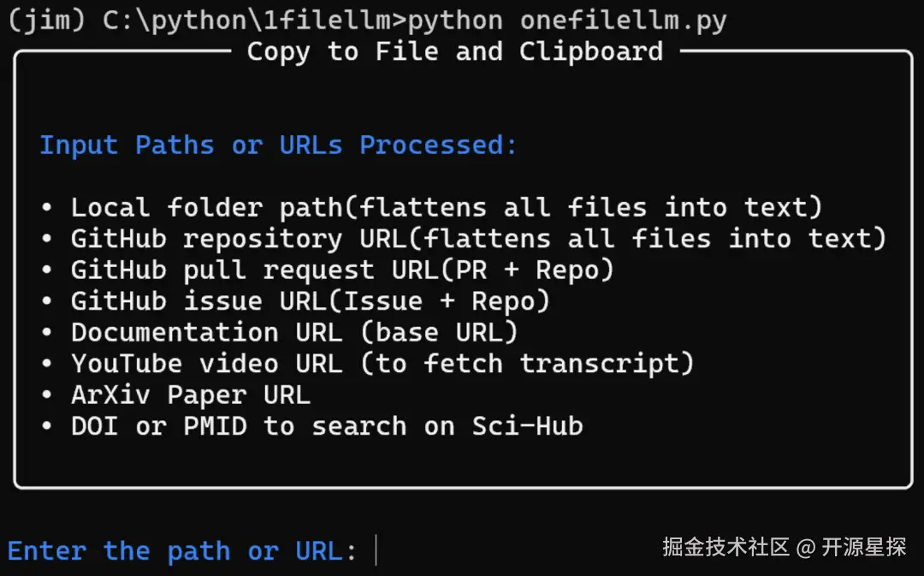Click the 'Copy to File and Clipboard' panel title
The width and height of the screenshot is (924, 576).
pos(454,51)
